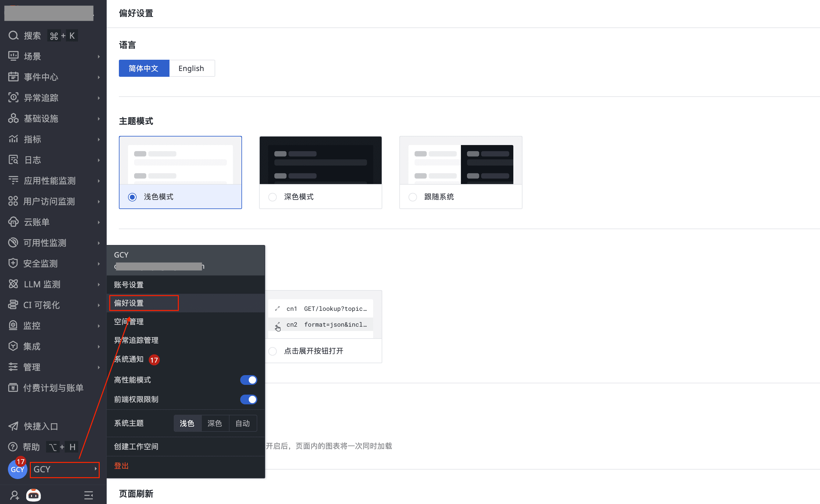Expand the 场景 submenu arrow

(99, 56)
